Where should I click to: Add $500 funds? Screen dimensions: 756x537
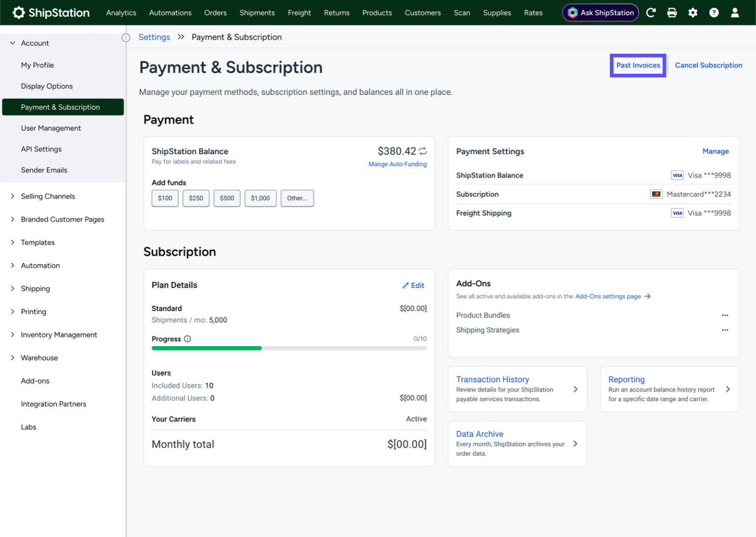[227, 198]
